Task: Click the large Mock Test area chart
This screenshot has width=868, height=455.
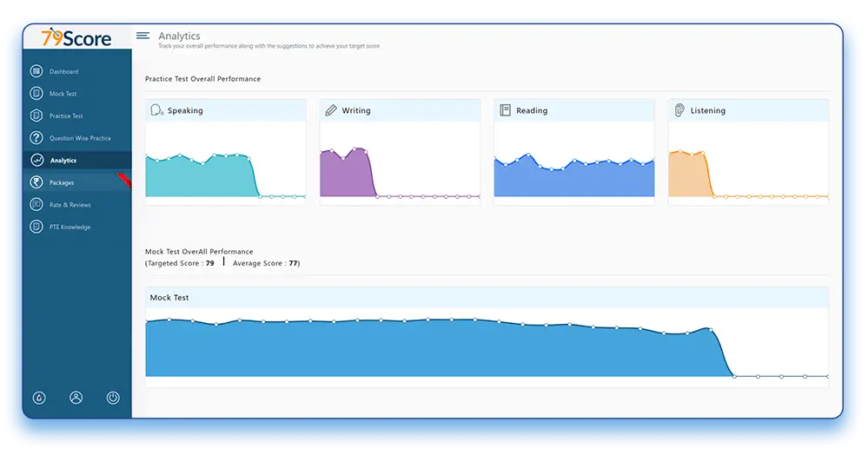Action: click(487, 347)
